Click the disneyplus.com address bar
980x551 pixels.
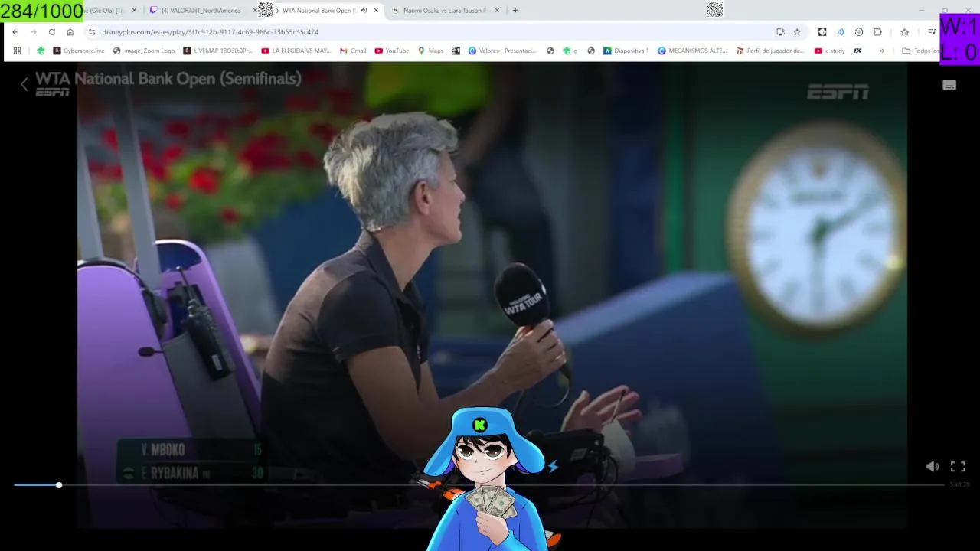pyautogui.click(x=429, y=32)
